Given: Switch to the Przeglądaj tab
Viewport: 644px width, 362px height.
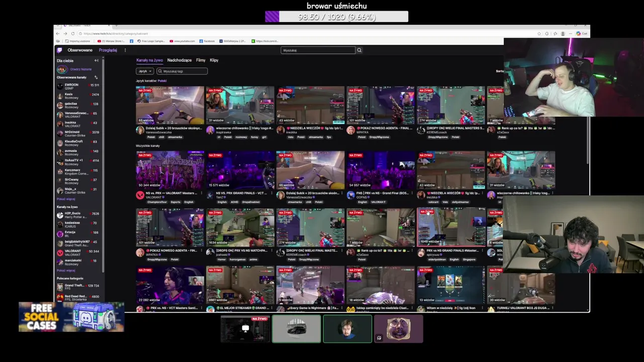Looking at the screenshot, I should [108, 50].
